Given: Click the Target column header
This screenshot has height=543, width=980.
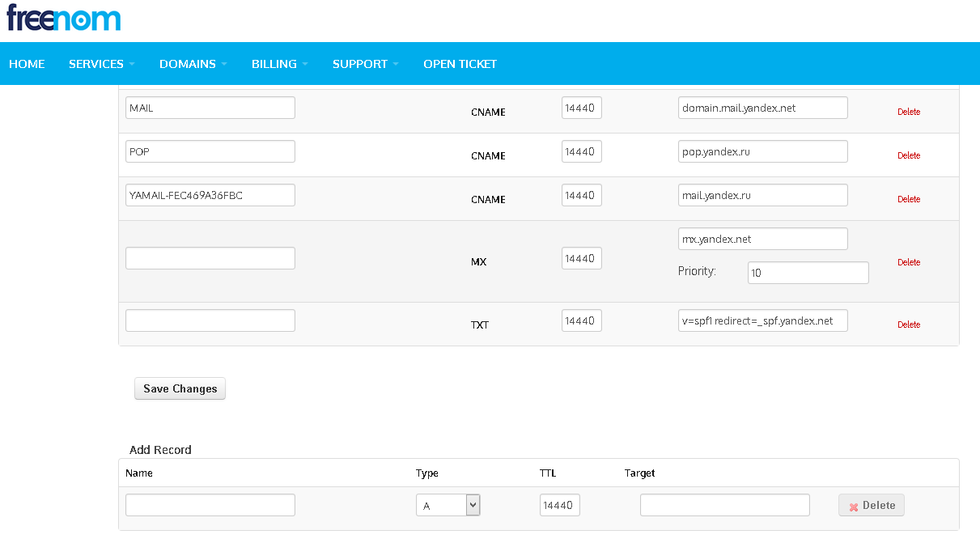Looking at the screenshot, I should point(640,473).
